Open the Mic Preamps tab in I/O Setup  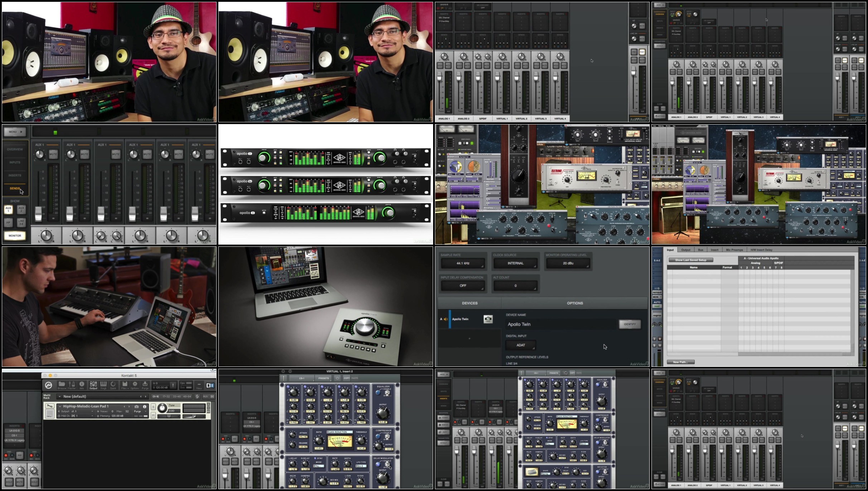734,250
